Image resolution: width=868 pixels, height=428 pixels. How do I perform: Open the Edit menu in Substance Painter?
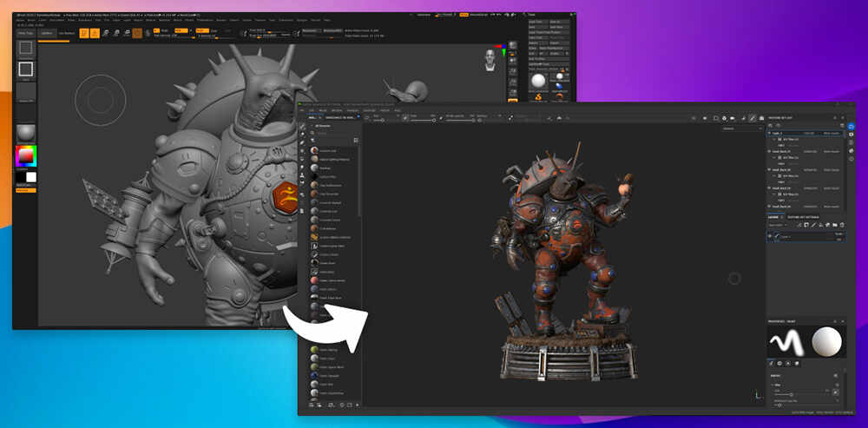[x=312, y=110]
